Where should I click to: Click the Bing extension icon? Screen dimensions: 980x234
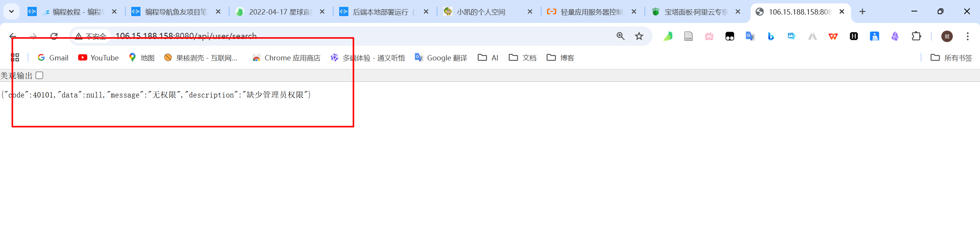(771, 36)
